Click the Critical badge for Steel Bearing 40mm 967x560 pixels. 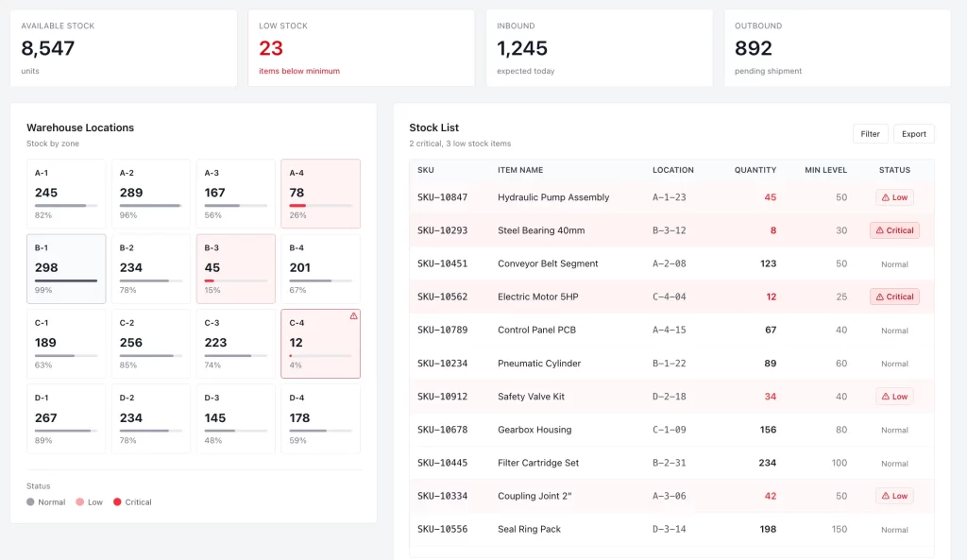(894, 230)
